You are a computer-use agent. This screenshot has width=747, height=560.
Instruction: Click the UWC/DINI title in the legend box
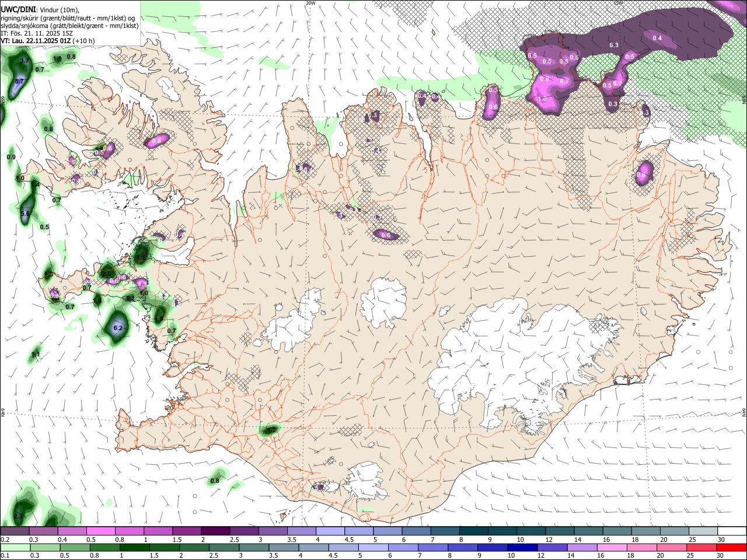(x=18, y=10)
